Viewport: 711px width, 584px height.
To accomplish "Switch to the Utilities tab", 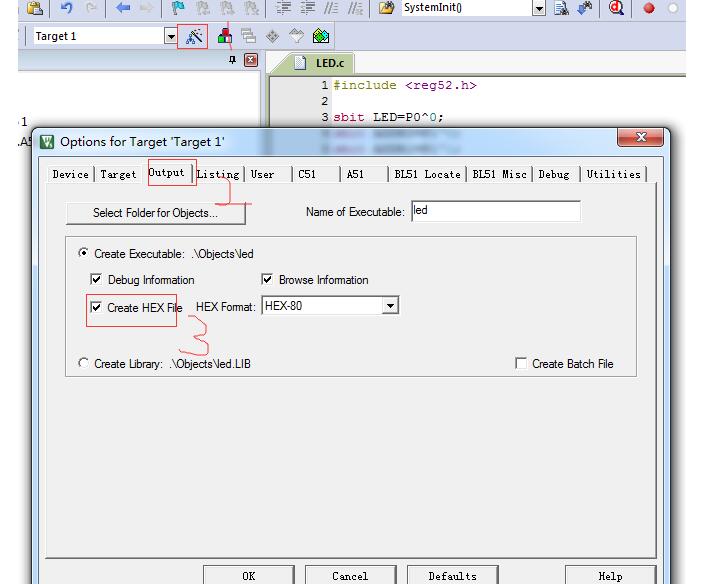I will click(x=614, y=175).
